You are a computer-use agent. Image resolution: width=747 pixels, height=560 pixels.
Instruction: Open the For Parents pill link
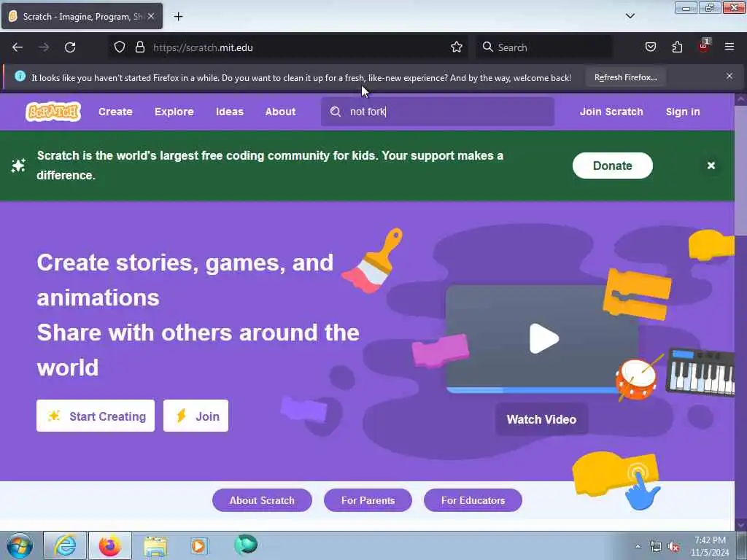pos(368,500)
